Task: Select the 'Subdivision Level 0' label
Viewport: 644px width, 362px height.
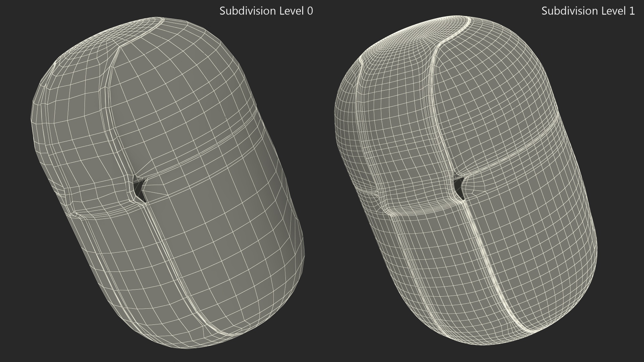Action: (x=266, y=11)
